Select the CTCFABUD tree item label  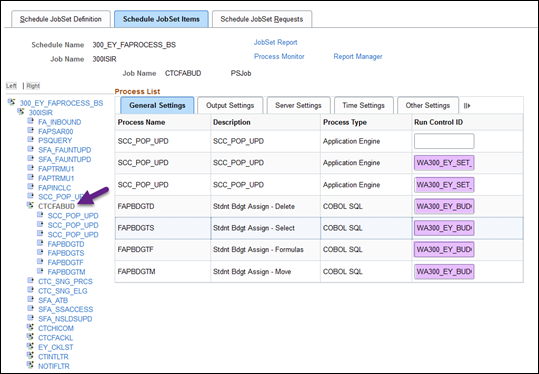click(x=56, y=207)
